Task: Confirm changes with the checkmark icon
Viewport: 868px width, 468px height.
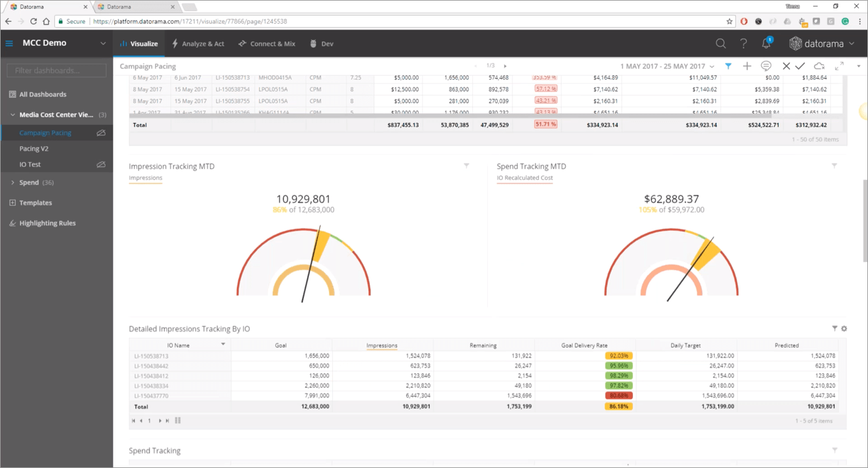Action: tap(800, 66)
